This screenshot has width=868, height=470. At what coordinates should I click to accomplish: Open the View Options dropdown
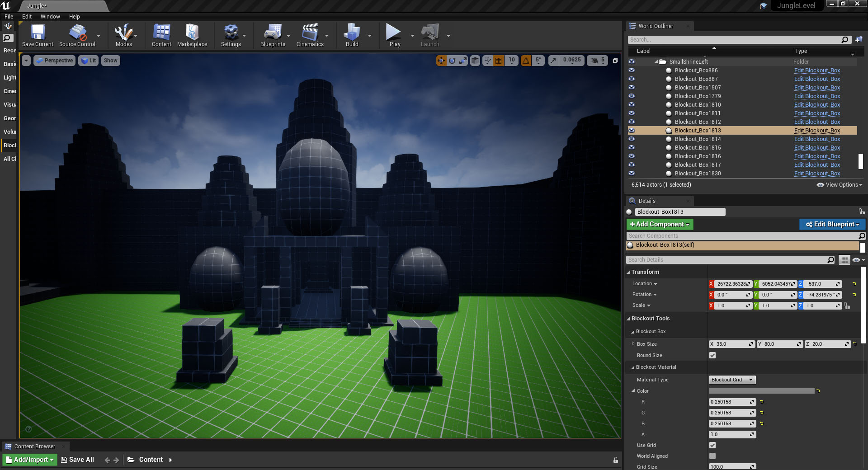840,185
